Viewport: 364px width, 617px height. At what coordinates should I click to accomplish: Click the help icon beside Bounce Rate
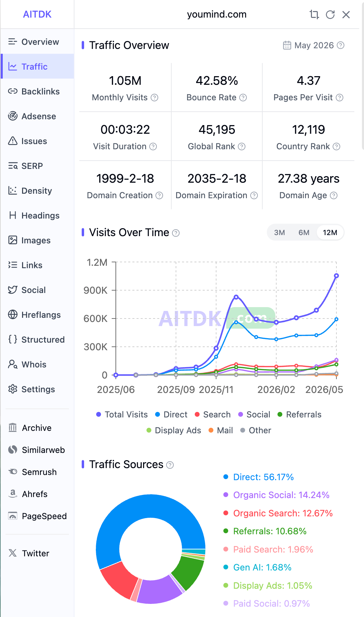click(x=243, y=98)
